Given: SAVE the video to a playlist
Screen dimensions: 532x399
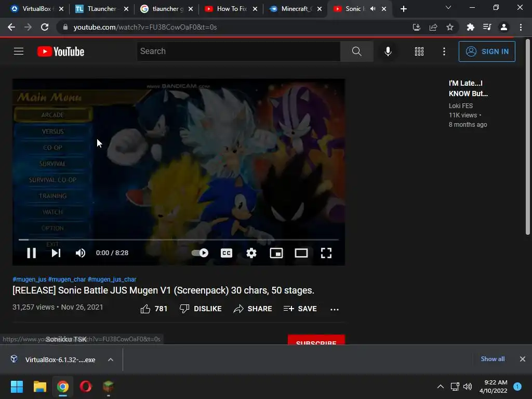Looking at the screenshot, I should click(x=300, y=309).
